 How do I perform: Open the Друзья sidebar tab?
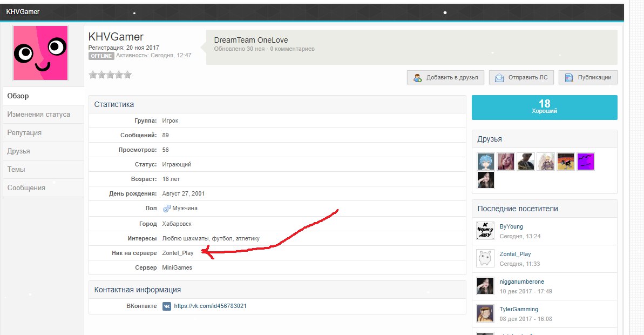(x=44, y=151)
